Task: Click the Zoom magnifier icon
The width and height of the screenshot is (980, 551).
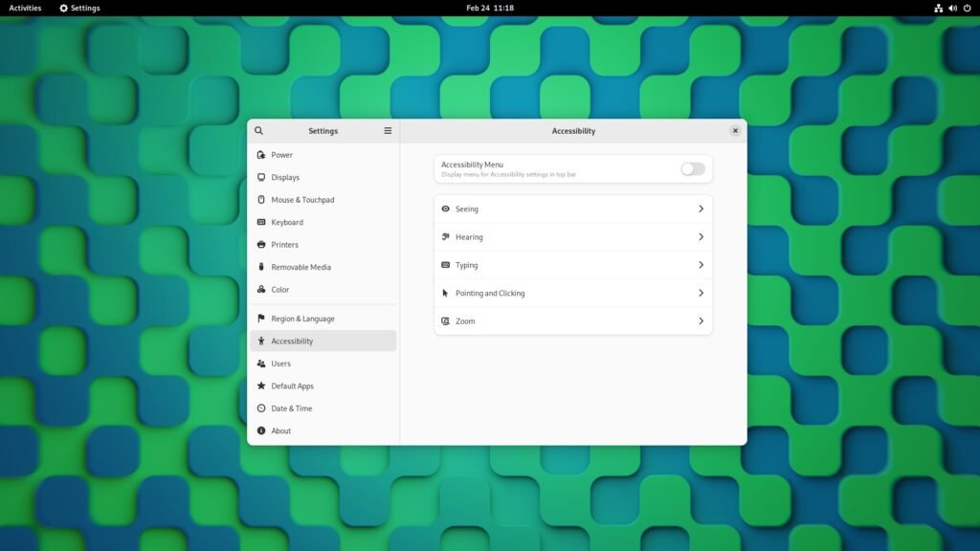Action: (446, 321)
